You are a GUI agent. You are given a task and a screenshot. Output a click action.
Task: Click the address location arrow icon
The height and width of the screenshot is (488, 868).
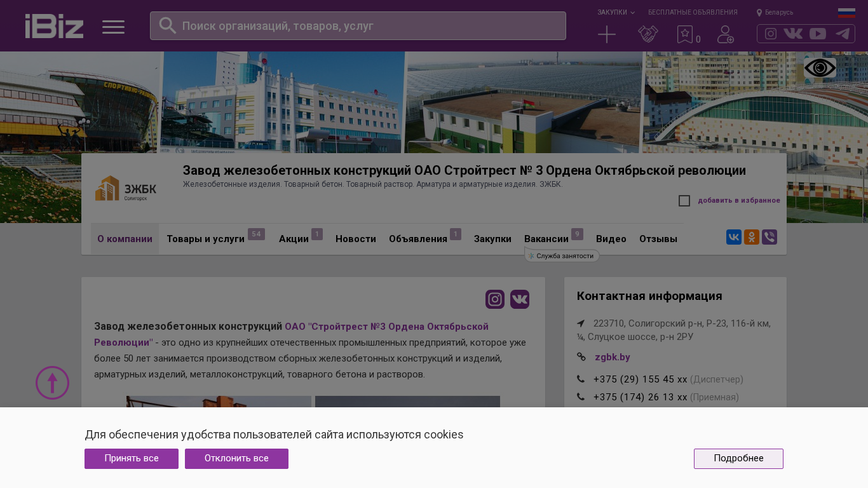[581, 323]
